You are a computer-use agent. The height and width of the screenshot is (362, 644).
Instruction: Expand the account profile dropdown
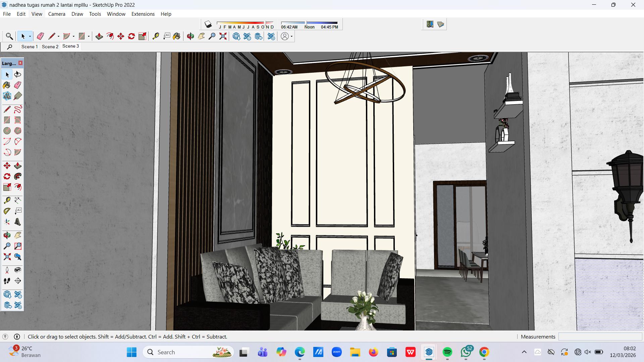click(292, 36)
